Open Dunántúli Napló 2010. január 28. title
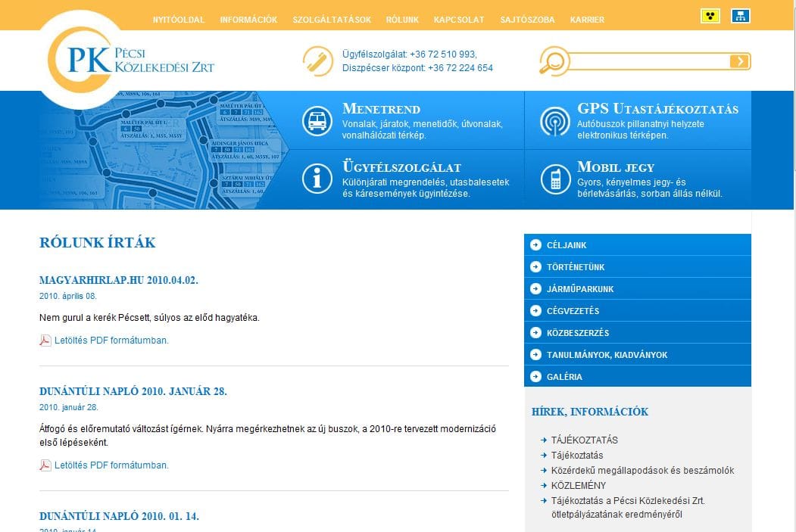The height and width of the screenshot is (532, 796). pyautogui.click(x=133, y=391)
